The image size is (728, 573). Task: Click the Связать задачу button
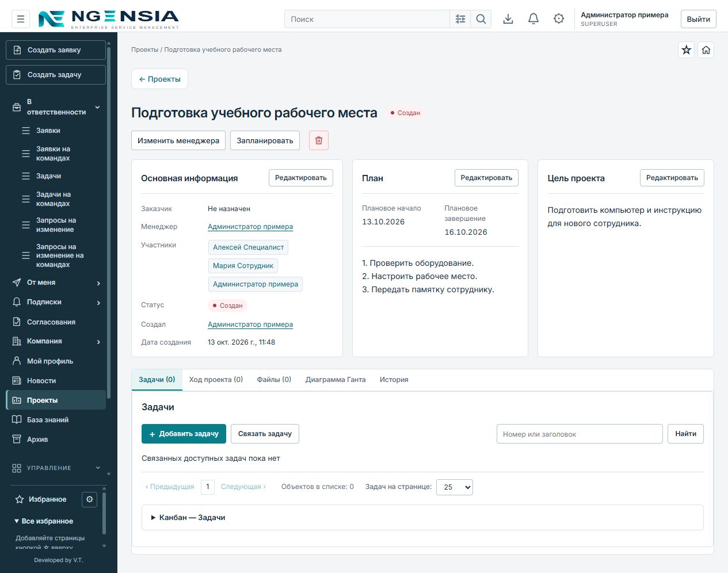click(265, 434)
